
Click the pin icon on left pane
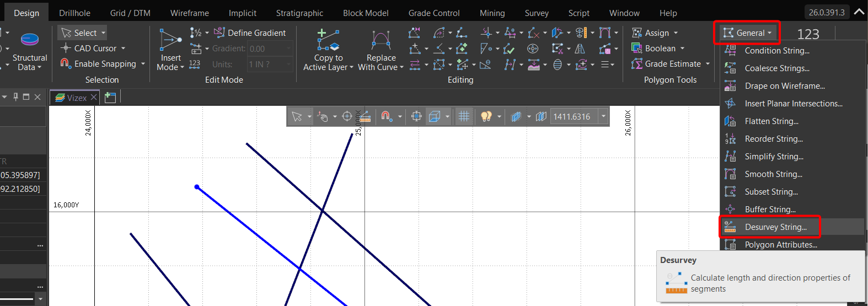tap(15, 97)
